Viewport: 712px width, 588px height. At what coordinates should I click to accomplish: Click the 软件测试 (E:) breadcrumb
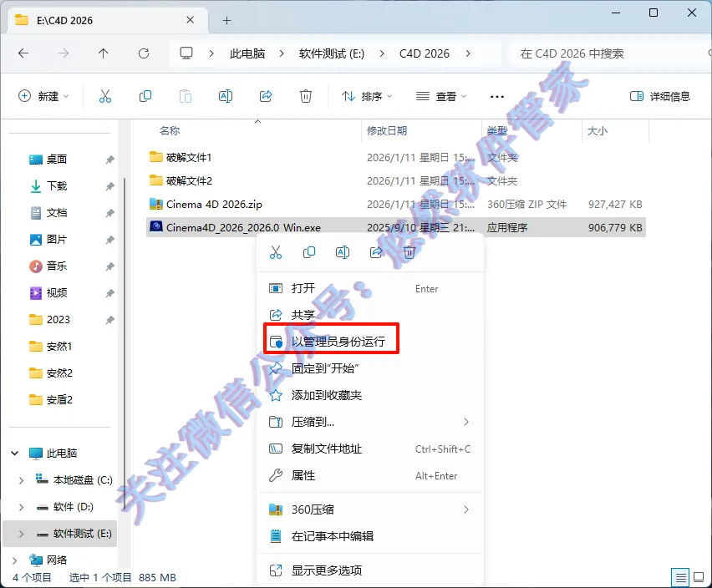pyautogui.click(x=332, y=53)
